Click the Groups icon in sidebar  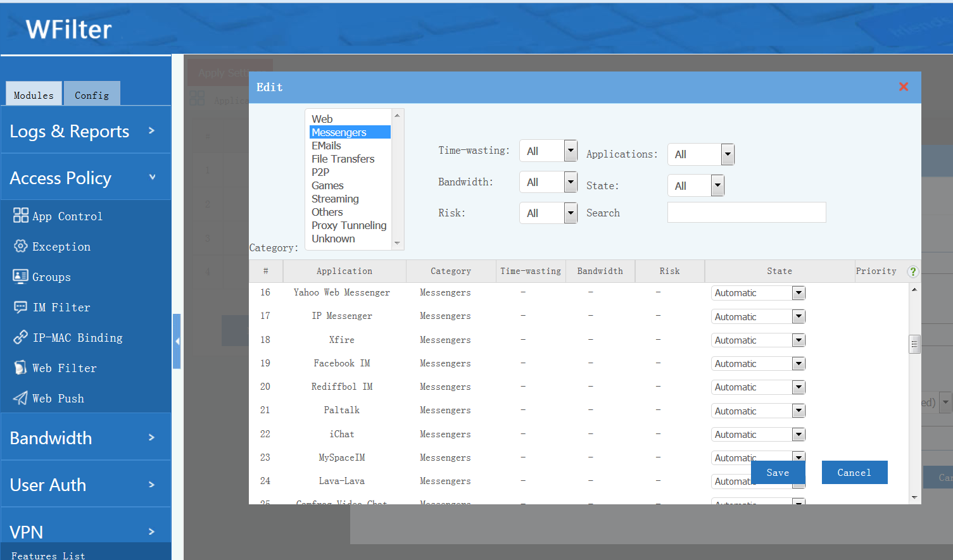coord(20,277)
